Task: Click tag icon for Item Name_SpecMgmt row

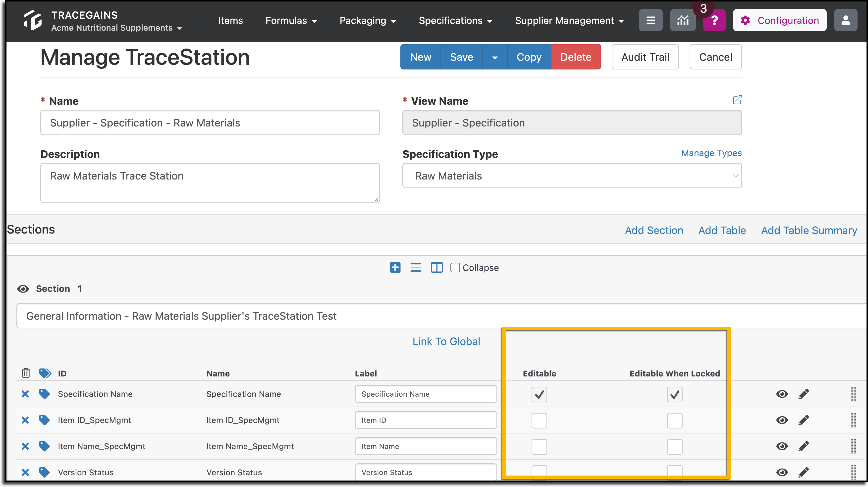Action: pos(45,446)
